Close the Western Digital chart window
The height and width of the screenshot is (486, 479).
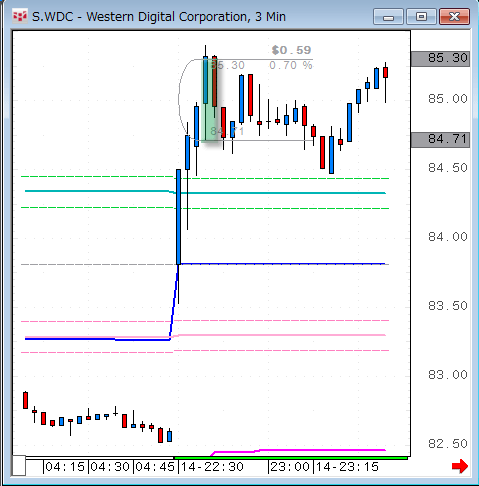[x=455, y=16]
